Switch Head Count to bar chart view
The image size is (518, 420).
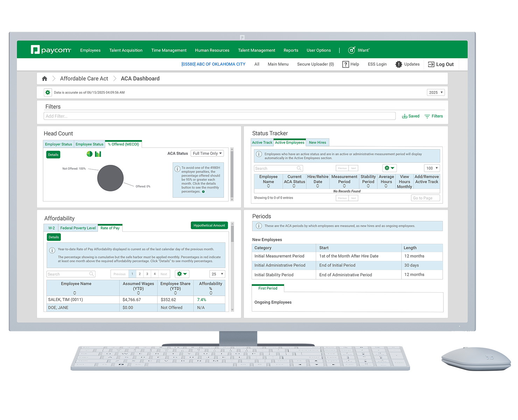pos(98,154)
